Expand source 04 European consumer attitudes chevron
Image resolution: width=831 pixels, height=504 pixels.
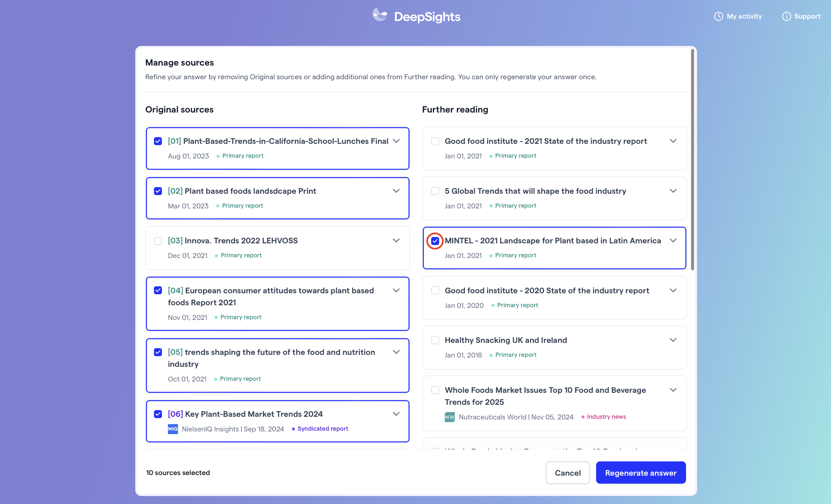[396, 290]
